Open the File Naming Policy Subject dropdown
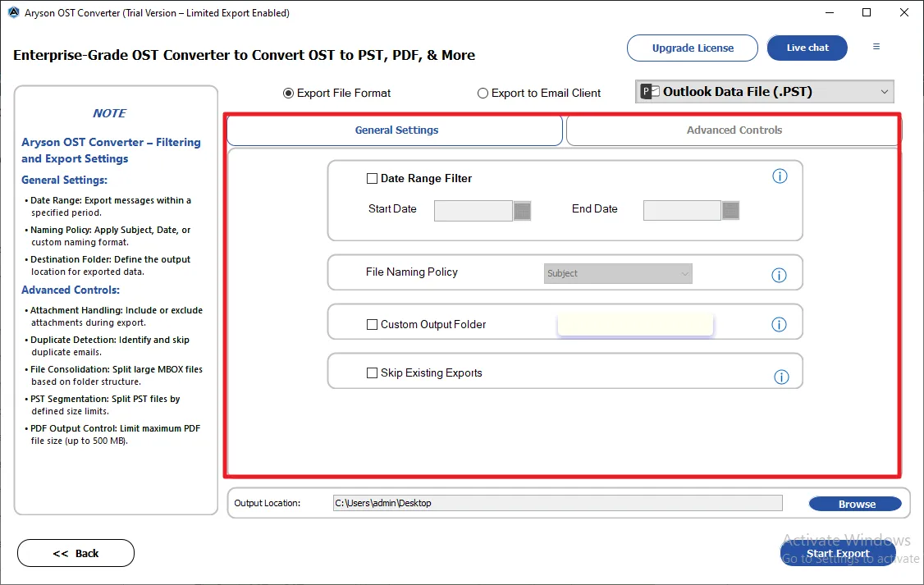Viewport: 924px width, 585px height. click(x=618, y=273)
